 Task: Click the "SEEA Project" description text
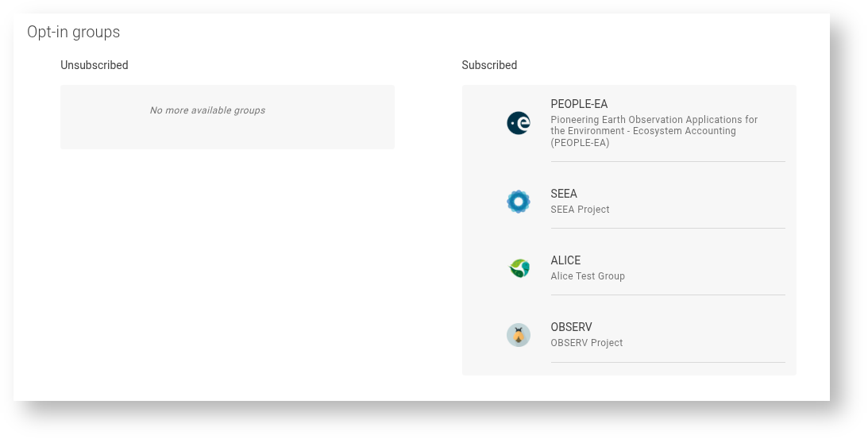580,210
